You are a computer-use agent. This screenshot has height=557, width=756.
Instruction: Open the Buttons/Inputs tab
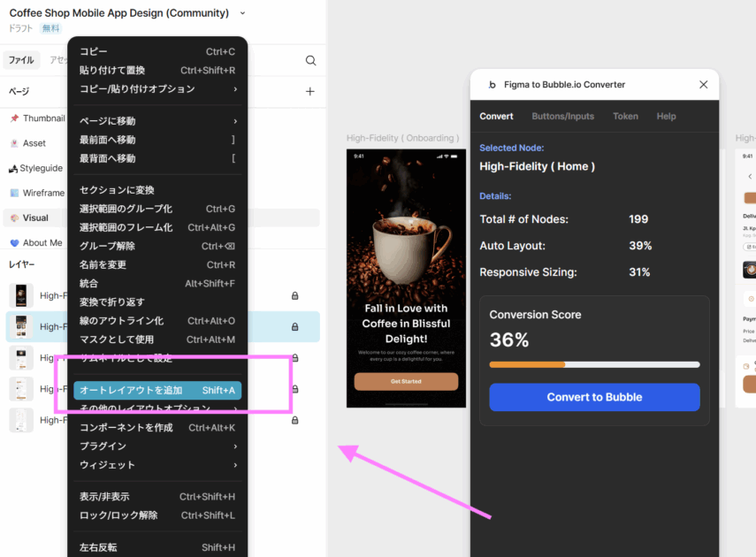562,116
